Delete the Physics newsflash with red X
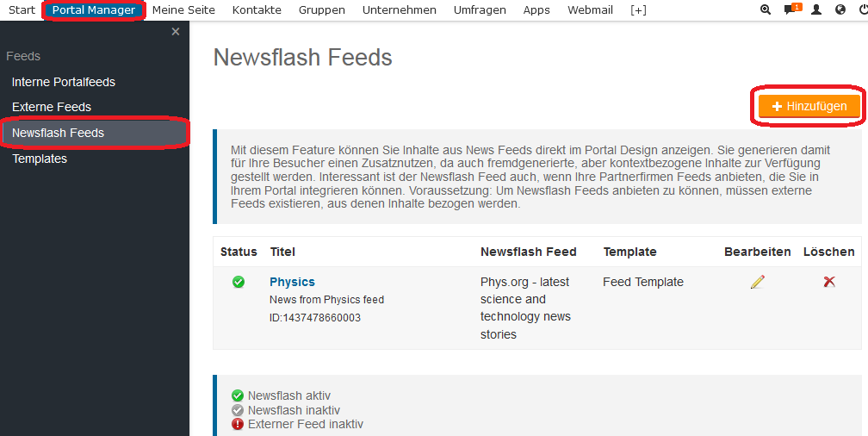Viewport: 868px width, 436px height. coord(829,282)
